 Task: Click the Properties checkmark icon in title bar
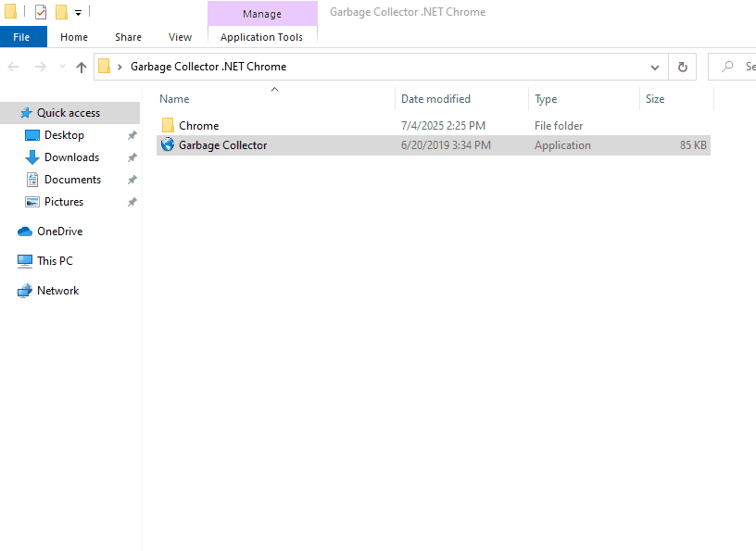click(x=41, y=12)
